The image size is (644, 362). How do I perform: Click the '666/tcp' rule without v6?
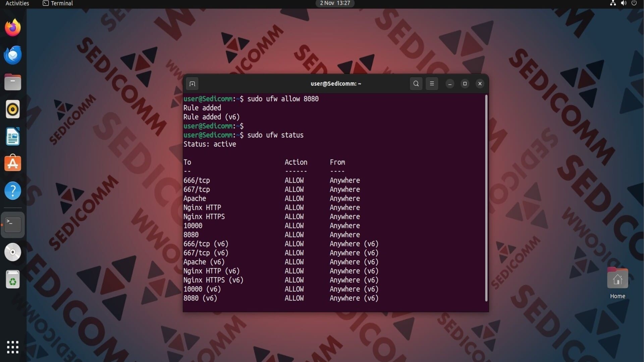(197, 180)
